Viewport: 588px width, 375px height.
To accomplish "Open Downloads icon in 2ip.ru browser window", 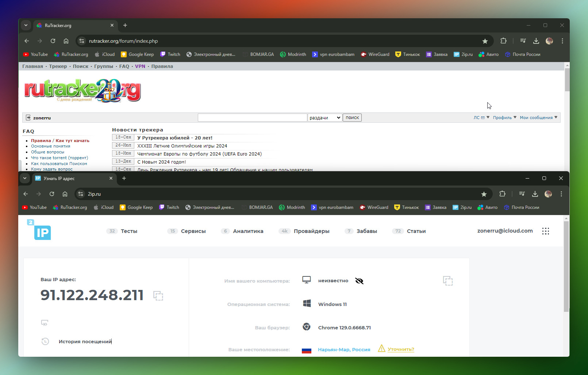I will 535,194.
